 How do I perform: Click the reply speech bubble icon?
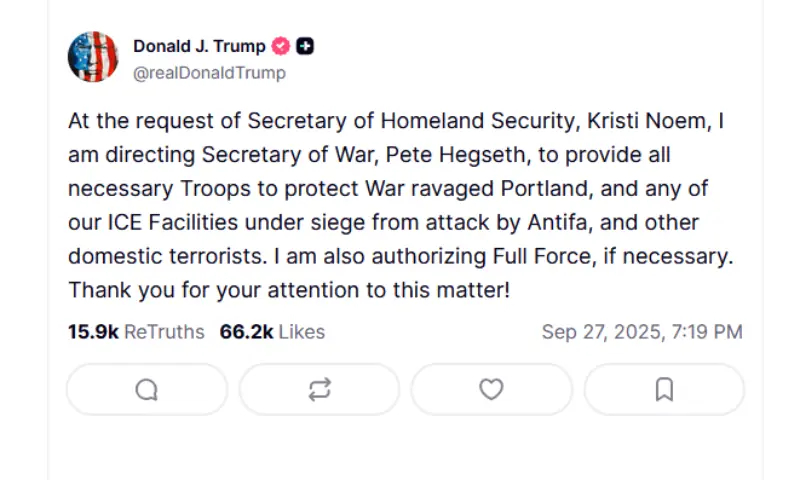pyautogui.click(x=147, y=390)
